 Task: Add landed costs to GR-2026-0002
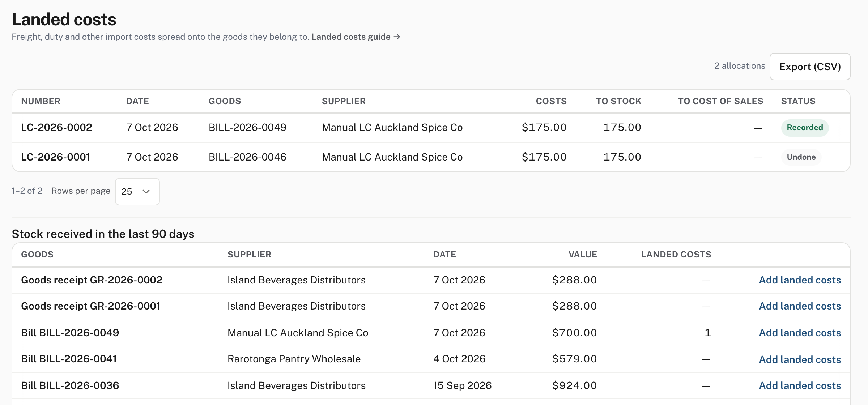click(x=800, y=280)
